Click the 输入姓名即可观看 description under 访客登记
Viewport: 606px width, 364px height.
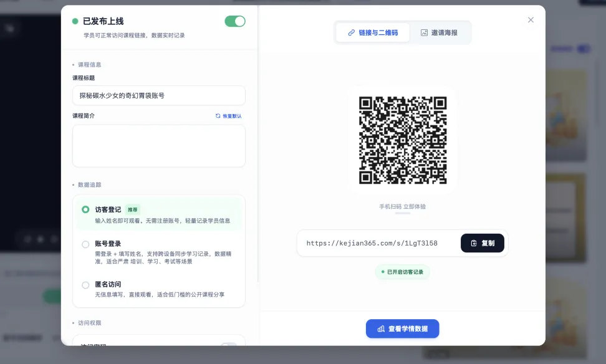point(163,221)
